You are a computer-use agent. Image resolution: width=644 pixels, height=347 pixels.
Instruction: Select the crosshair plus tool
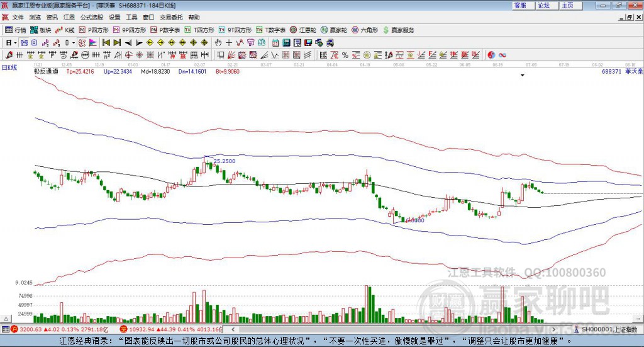click(x=229, y=43)
